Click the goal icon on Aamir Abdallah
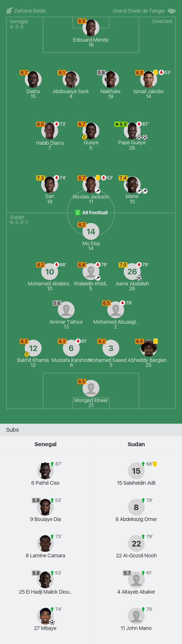The image size is (182, 644). [x=139, y=278]
